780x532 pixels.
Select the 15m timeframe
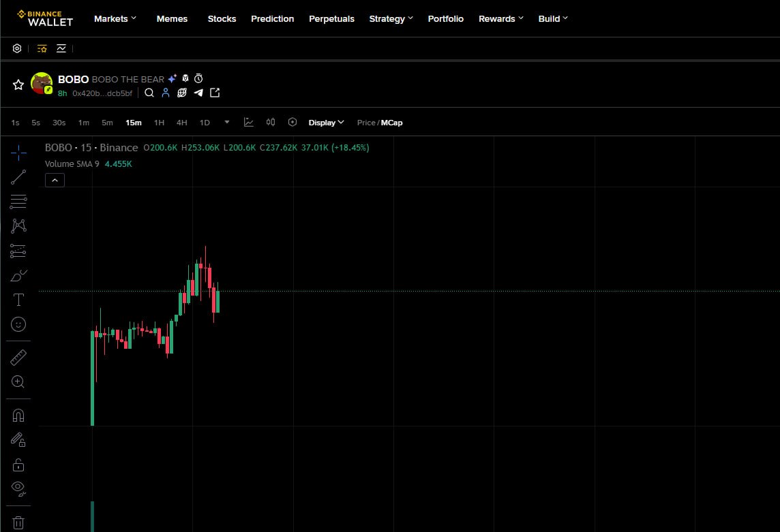pyautogui.click(x=134, y=123)
